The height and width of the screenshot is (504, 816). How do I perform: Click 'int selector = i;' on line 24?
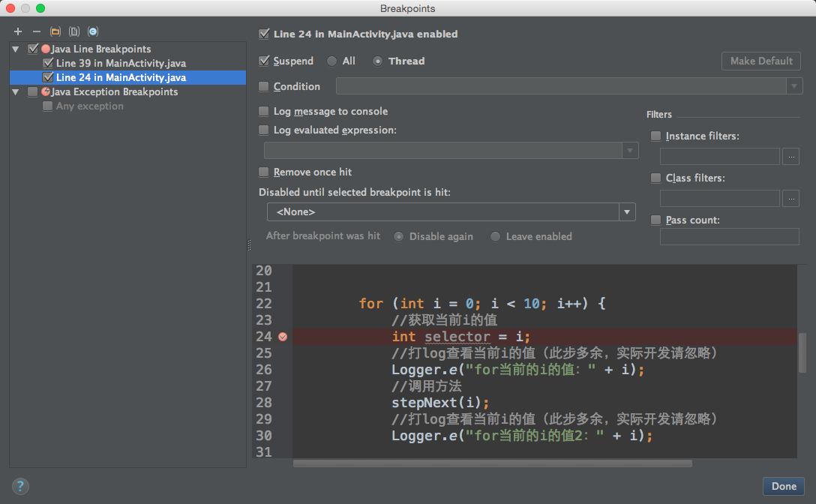461,337
